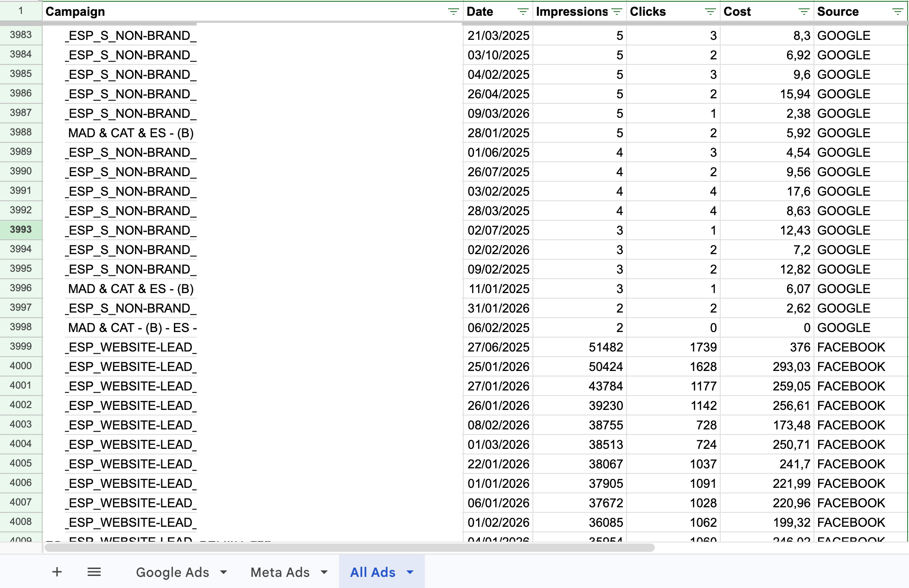Open the Impressions column filter
Image resolution: width=909 pixels, height=588 pixels.
(616, 12)
